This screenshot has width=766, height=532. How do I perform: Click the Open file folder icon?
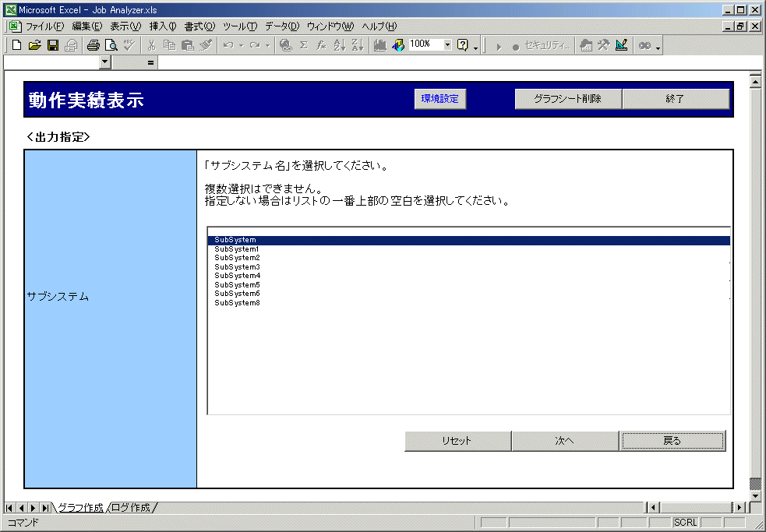[34, 45]
